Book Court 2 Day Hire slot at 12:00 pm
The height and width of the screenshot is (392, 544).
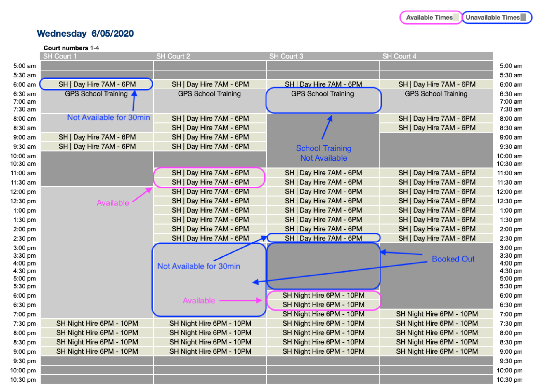pyautogui.click(x=210, y=191)
